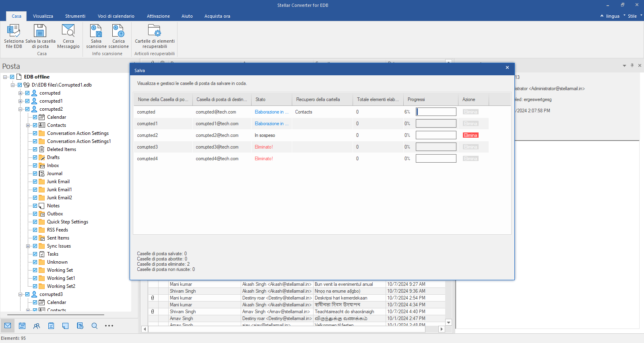Close the Salva dialog
Screen dimensions: 644x343
tap(507, 68)
